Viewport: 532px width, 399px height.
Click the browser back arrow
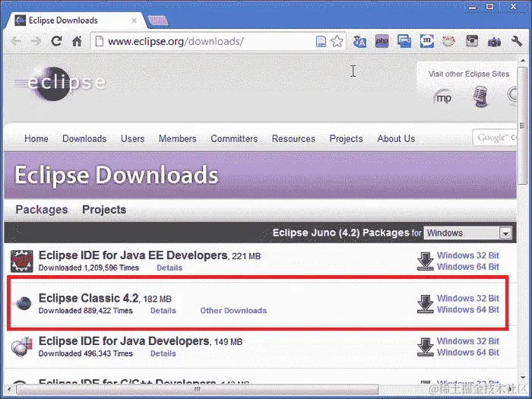point(16,41)
